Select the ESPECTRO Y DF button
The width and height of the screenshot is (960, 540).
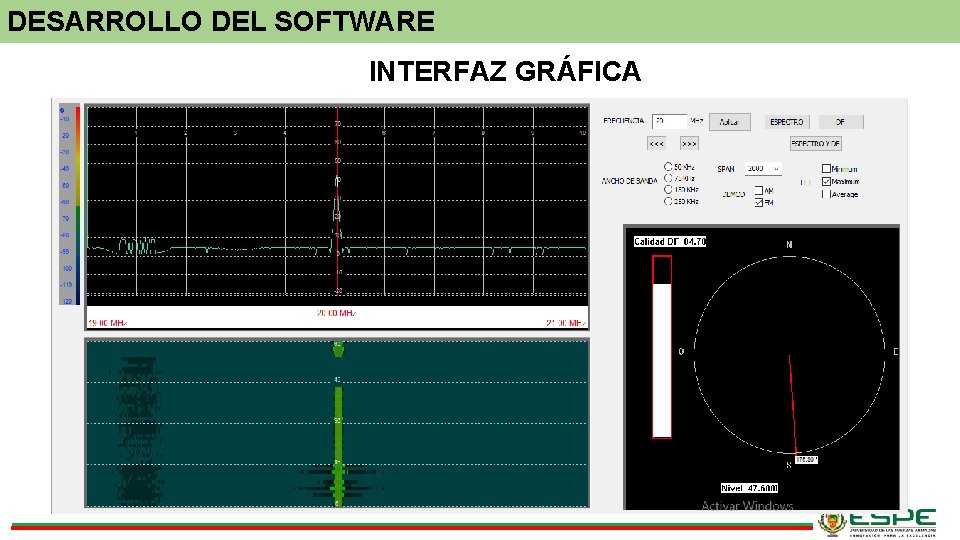click(x=816, y=144)
